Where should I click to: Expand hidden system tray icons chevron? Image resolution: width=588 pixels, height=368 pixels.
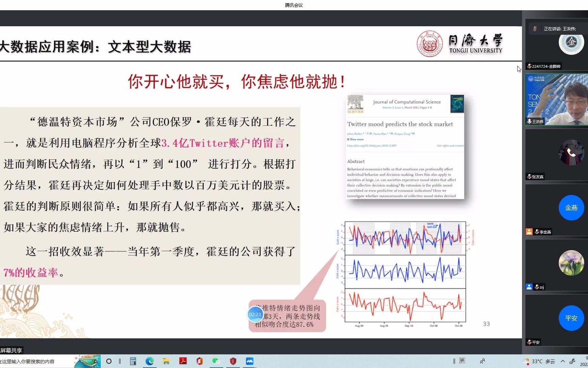tap(563, 361)
